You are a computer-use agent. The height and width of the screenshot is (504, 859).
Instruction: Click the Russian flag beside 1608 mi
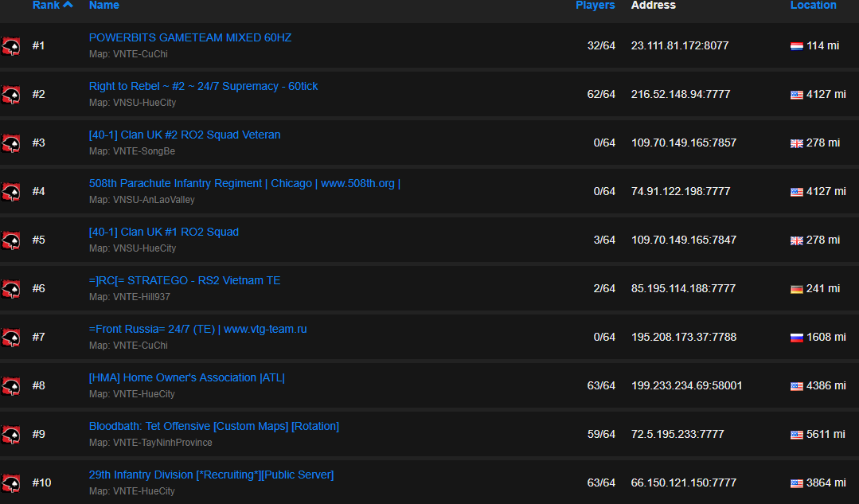[797, 338]
